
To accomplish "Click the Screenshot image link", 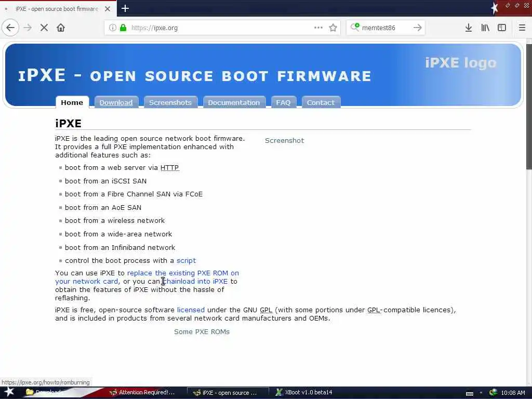I will coord(284,140).
